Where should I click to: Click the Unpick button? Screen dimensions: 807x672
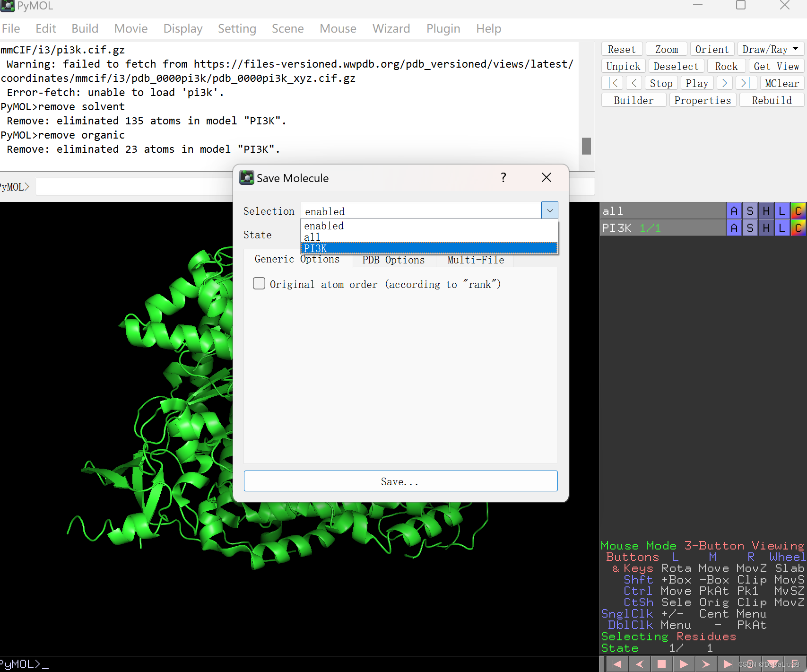tap(624, 66)
